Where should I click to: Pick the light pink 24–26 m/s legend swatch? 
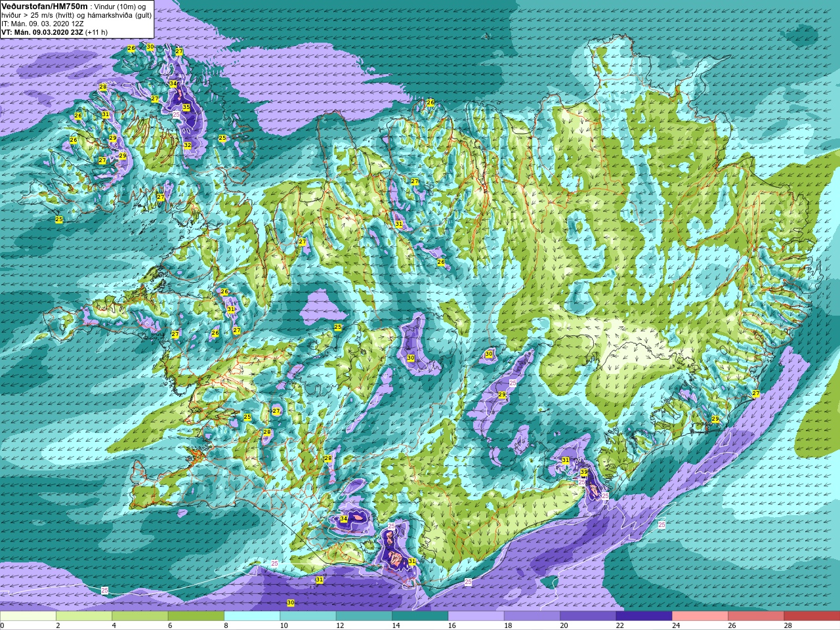[700, 616]
